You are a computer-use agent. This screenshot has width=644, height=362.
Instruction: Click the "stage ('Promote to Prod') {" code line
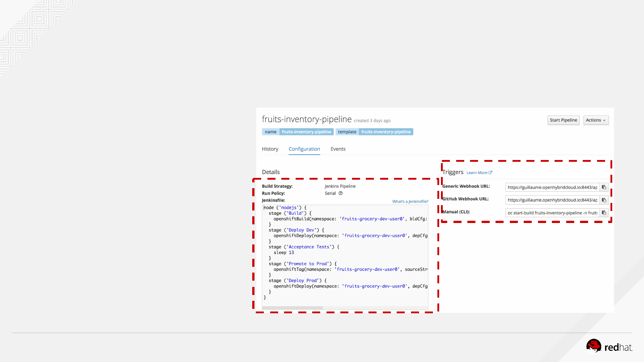coord(303,264)
